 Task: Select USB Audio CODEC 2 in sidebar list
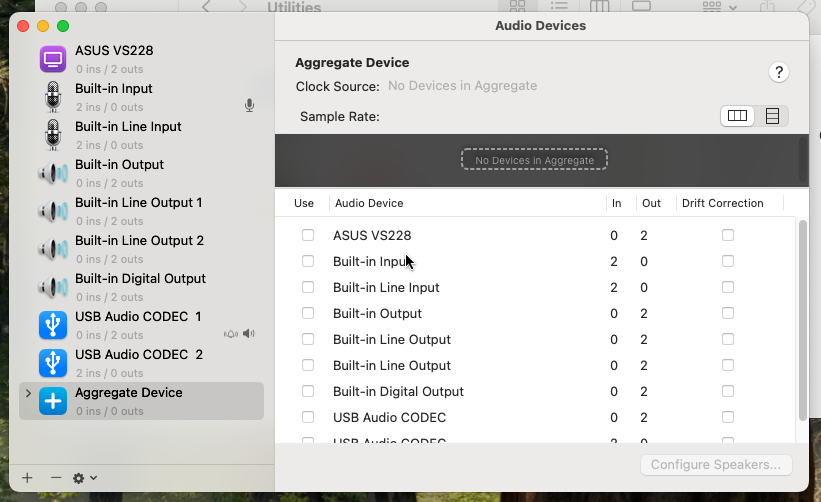[x=141, y=363]
